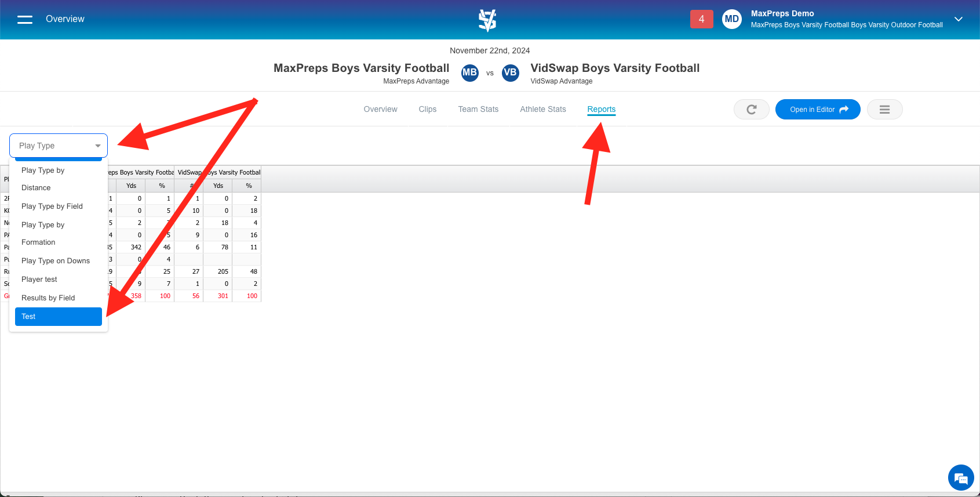
Task: Open the game options list menu button
Action: tap(884, 110)
